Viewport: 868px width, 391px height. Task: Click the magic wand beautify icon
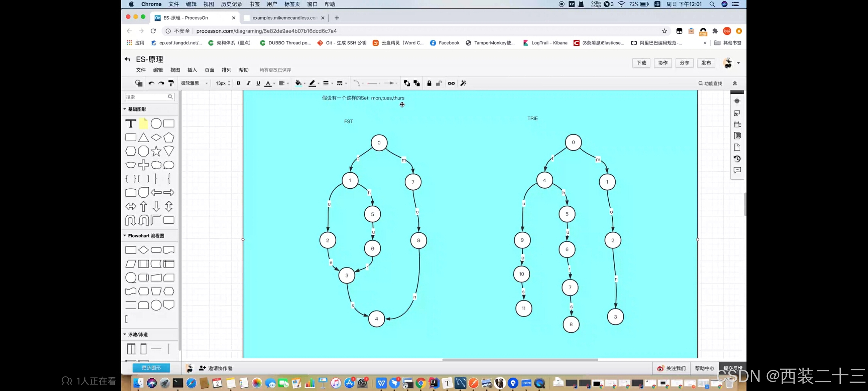[463, 83]
